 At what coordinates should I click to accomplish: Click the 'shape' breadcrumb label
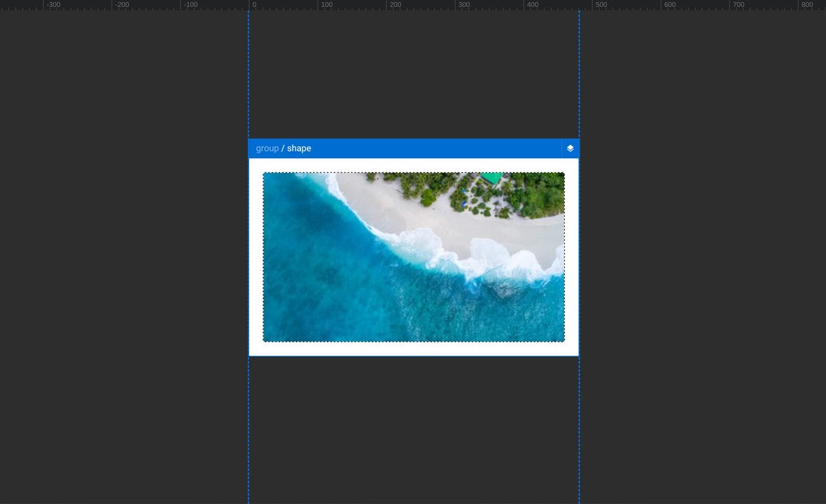tap(299, 148)
